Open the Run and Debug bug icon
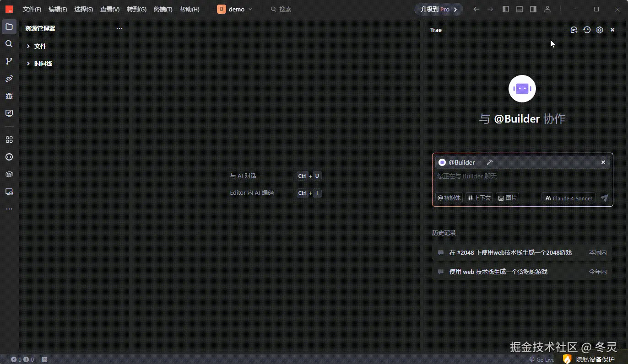The width and height of the screenshot is (628, 364). (x=9, y=96)
